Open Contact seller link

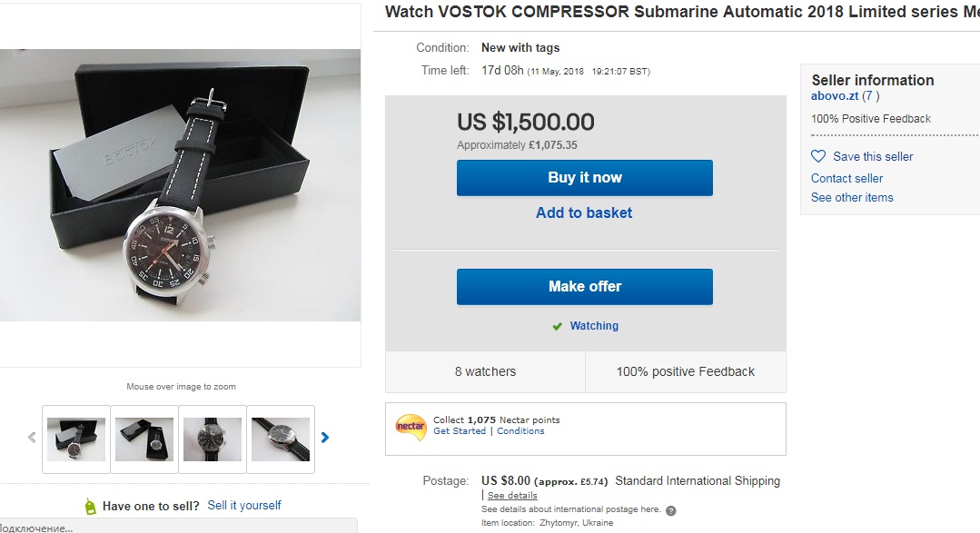pos(846,178)
